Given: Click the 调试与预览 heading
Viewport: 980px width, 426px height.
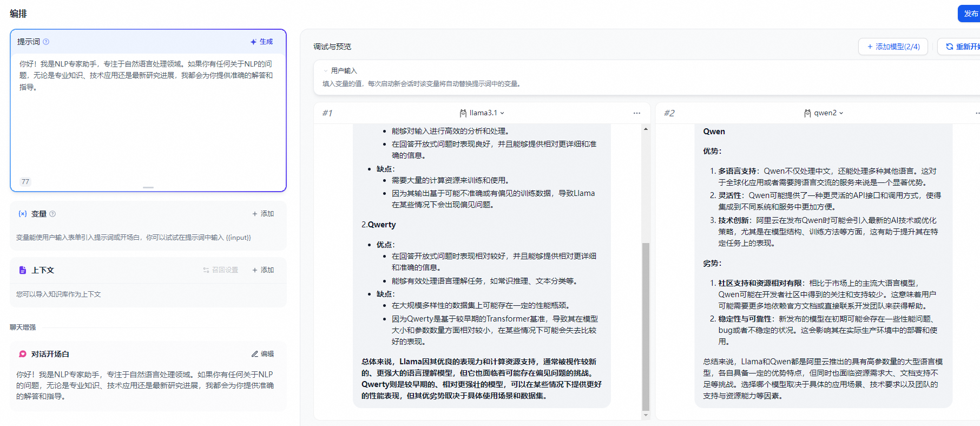Looking at the screenshot, I should pyautogui.click(x=332, y=47).
